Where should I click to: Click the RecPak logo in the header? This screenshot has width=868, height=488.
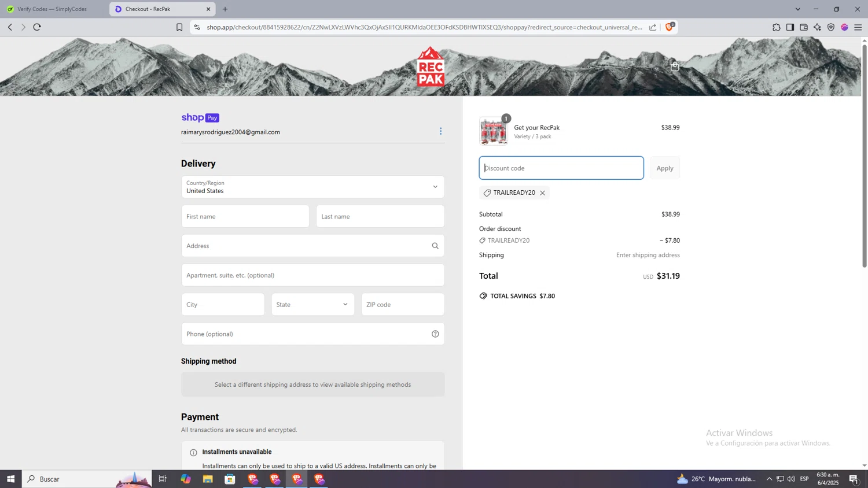[431, 67]
